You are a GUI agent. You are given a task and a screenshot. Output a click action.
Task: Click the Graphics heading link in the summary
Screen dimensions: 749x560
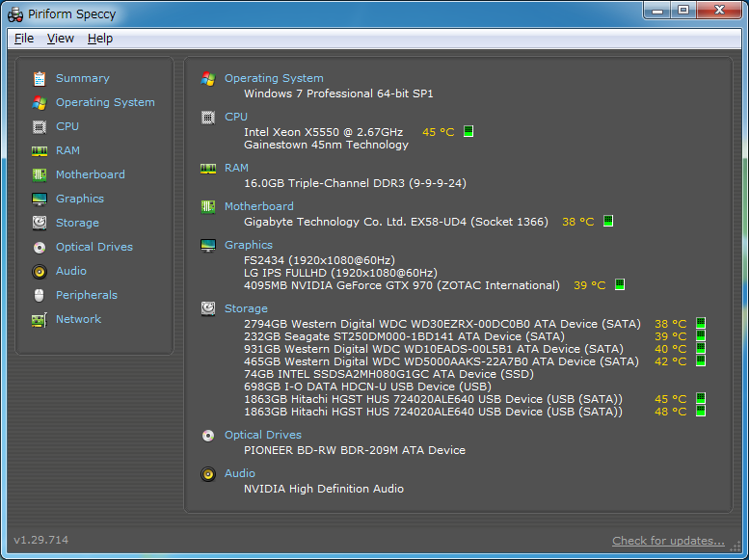click(249, 245)
